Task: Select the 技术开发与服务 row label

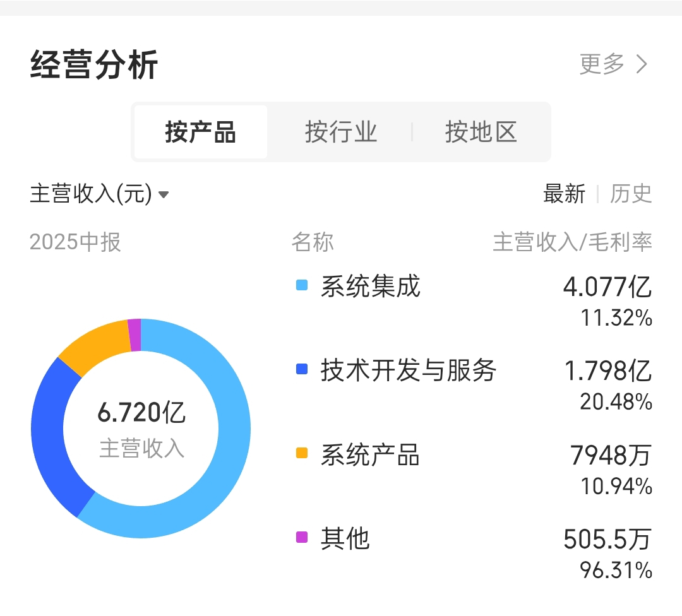Action: click(x=409, y=370)
